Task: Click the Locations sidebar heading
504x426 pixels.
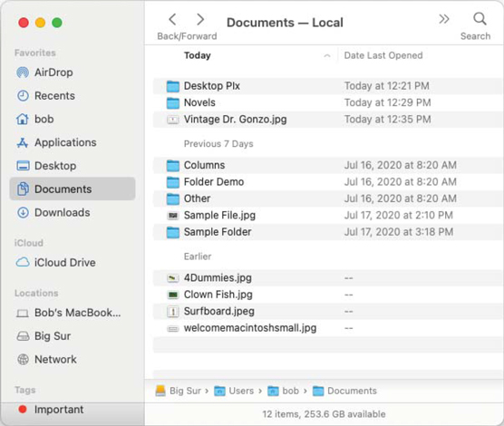Action: (36, 294)
